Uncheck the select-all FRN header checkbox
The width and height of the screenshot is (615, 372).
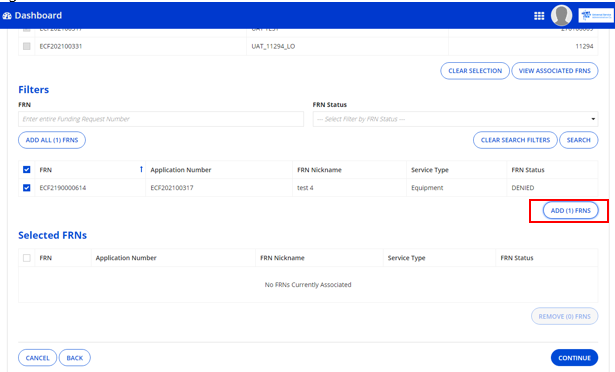[x=27, y=170]
